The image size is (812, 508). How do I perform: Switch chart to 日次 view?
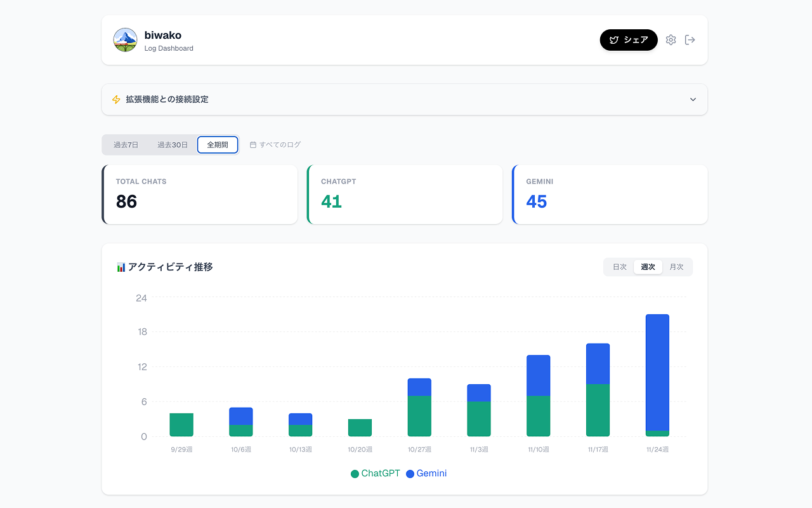tap(620, 267)
